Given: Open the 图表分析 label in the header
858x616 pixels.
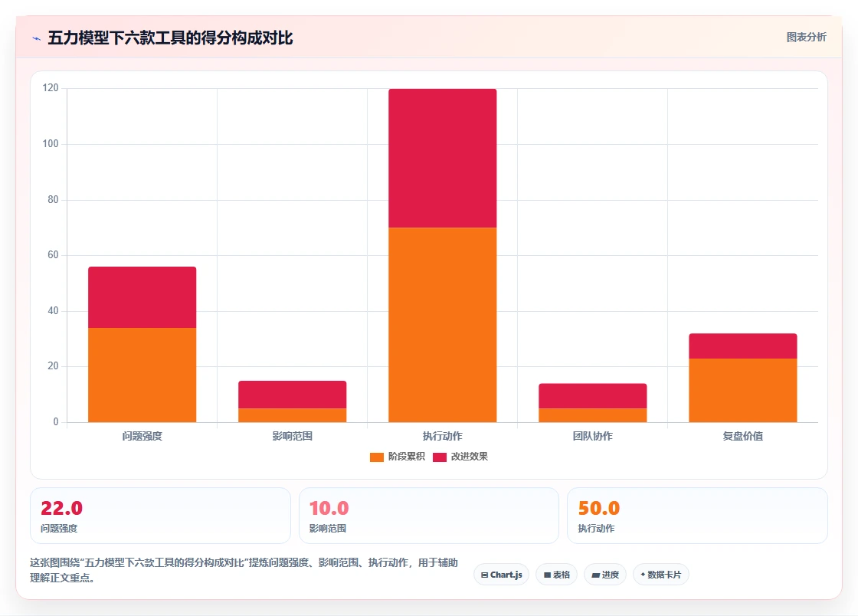Looking at the screenshot, I should tap(806, 38).
